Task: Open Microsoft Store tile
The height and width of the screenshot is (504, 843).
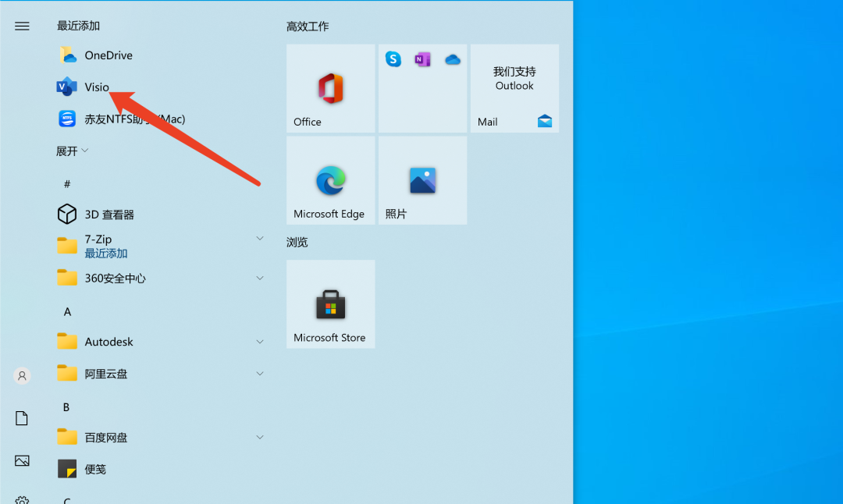Action: [x=330, y=304]
